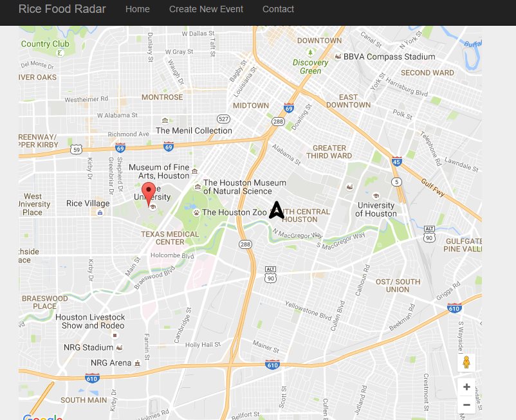This screenshot has height=420, width=516.
Task: Click the Holcombe Blvd street label
Action: point(172,255)
